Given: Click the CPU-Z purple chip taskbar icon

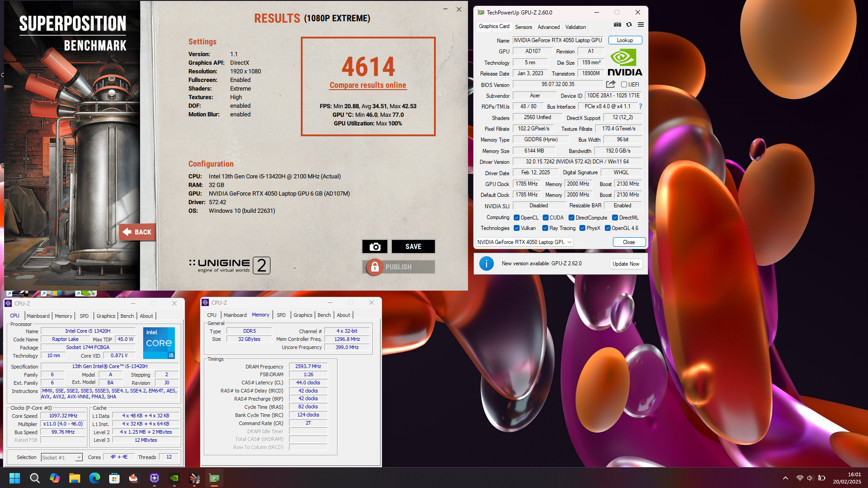Looking at the screenshot, I should tap(154, 478).
